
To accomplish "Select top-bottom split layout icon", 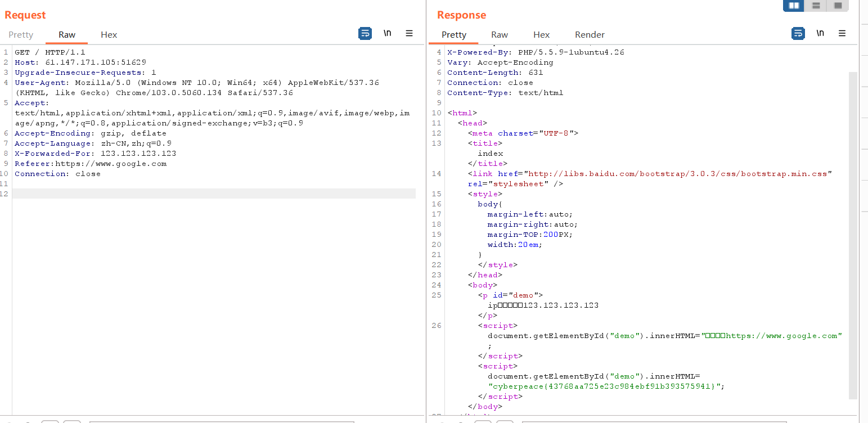I will click(x=816, y=6).
